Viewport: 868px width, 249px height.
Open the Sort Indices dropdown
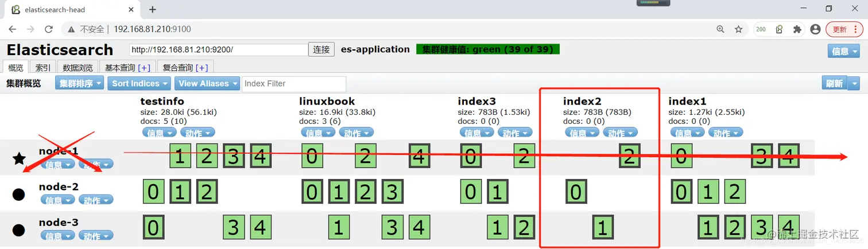(139, 83)
